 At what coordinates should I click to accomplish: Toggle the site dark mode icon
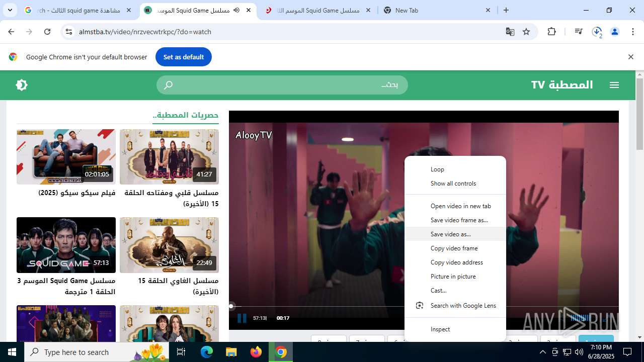tap(22, 85)
